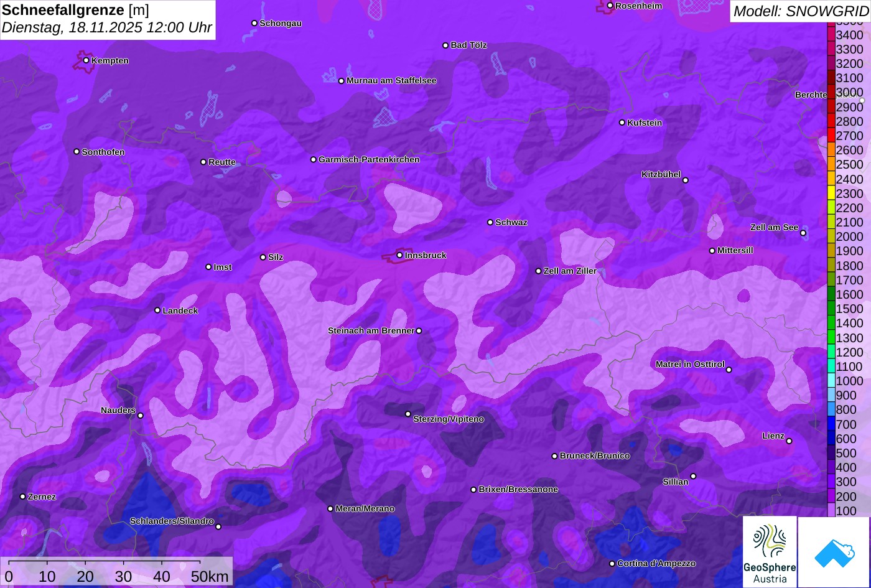This screenshot has height=588, width=871.
Task: Click the Zell am Ziller label
Action: (570, 271)
